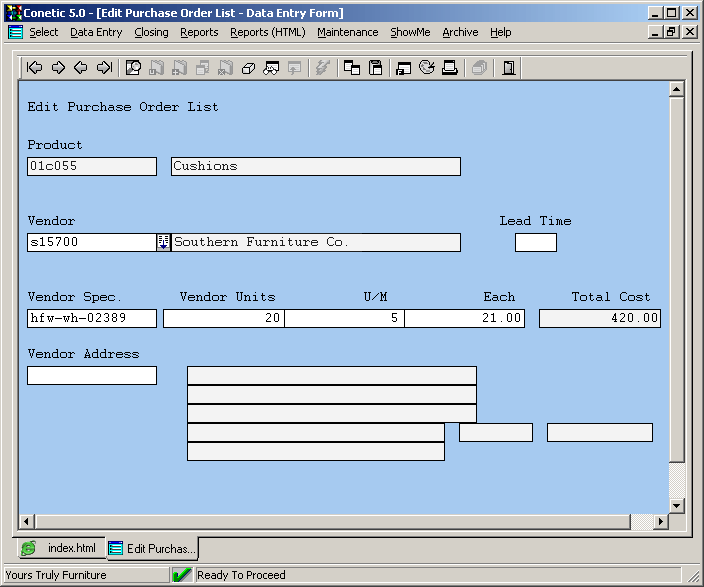This screenshot has height=587, width=704.
Task: Click the next record right-arrow icon
Action: tap(58, 68)
